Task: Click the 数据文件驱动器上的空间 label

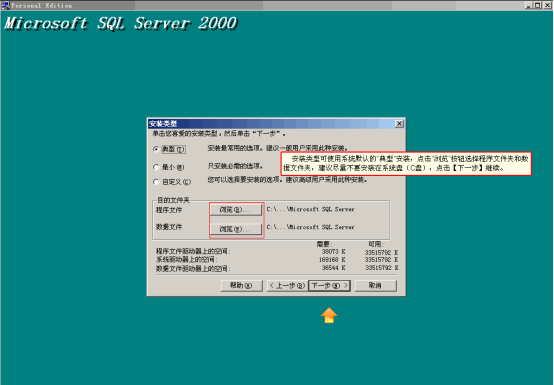Action: 193,268
